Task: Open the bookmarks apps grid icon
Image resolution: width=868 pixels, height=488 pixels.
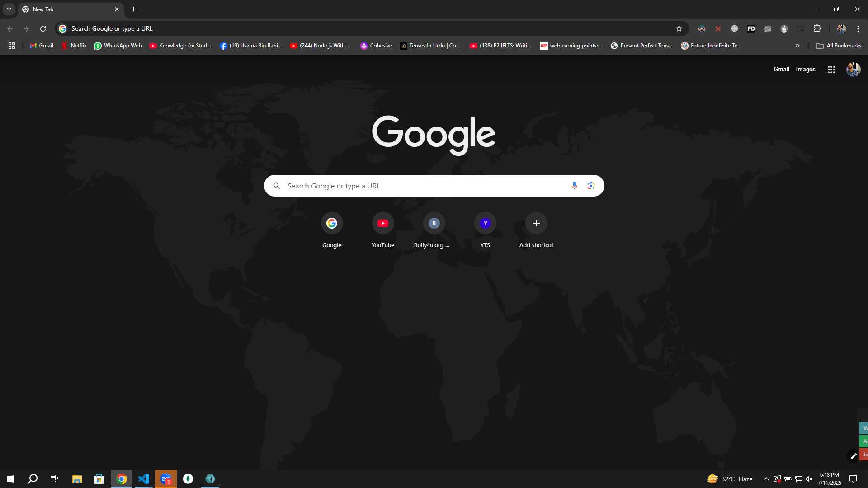Action: click(12, 46)
